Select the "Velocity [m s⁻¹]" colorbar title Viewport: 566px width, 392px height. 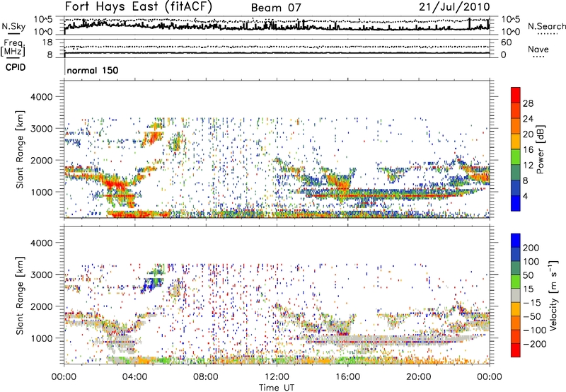click(554, 295)
